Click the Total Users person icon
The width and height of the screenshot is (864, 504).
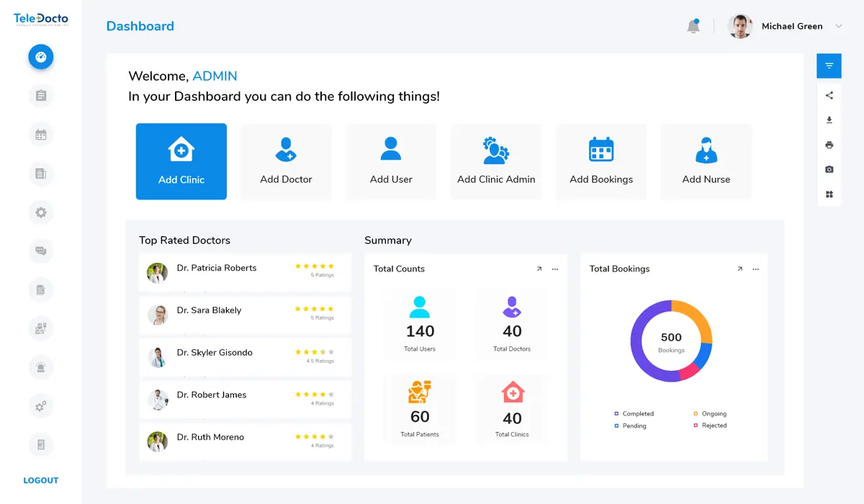tap(420, 307)
